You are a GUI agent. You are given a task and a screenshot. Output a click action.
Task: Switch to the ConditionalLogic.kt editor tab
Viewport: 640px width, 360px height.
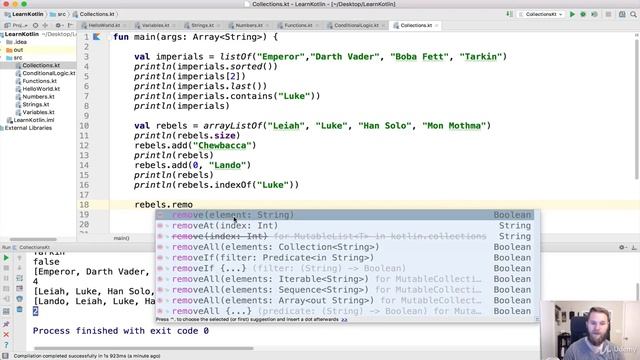tap(356, 25)
